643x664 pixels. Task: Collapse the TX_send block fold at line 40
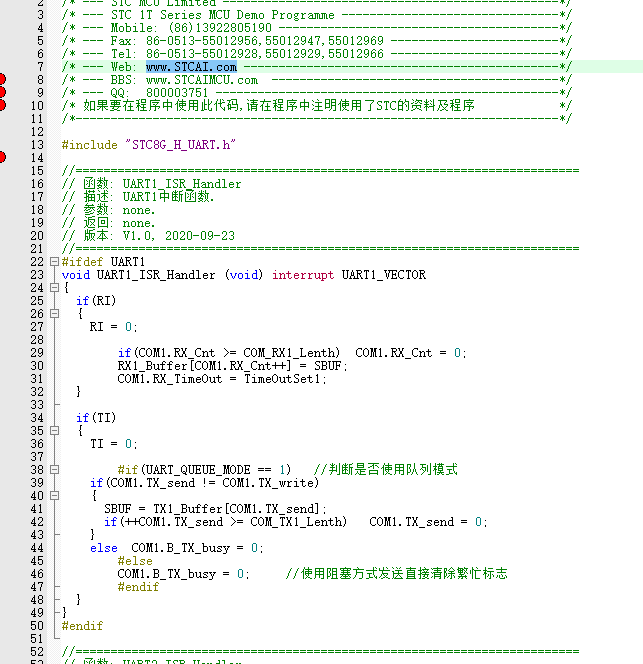click(54, 495)
